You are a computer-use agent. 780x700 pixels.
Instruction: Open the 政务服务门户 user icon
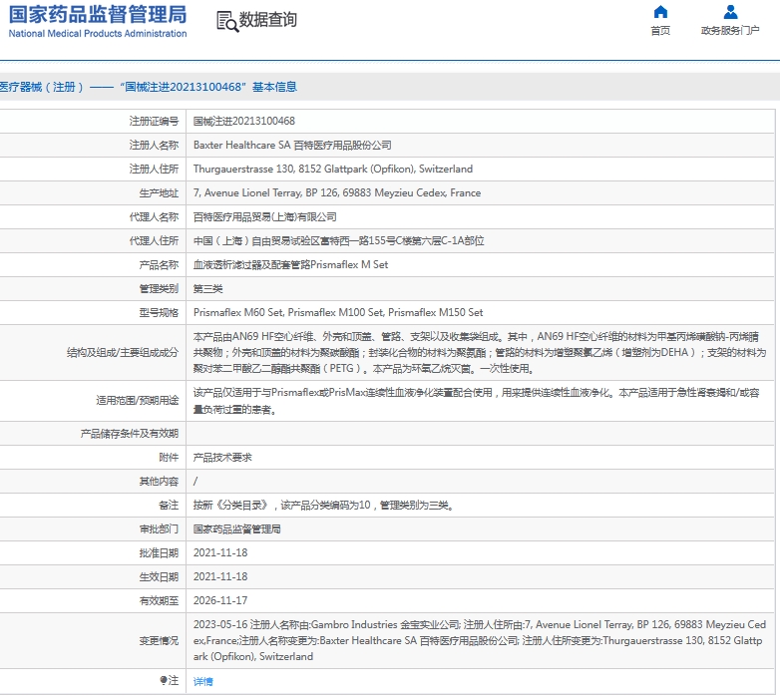(730, 11)
